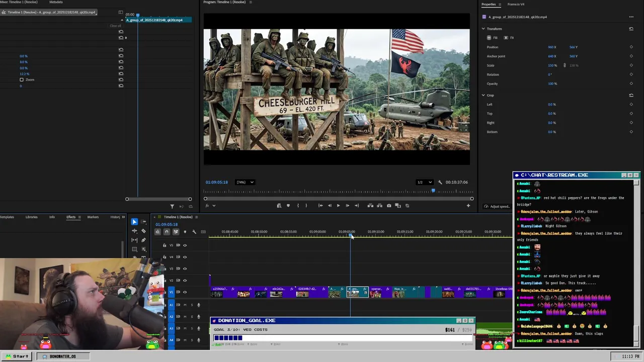Toggle insert sequences as nests button
The height and width of the screenshot is (362, 644).
tap(157, 232)
